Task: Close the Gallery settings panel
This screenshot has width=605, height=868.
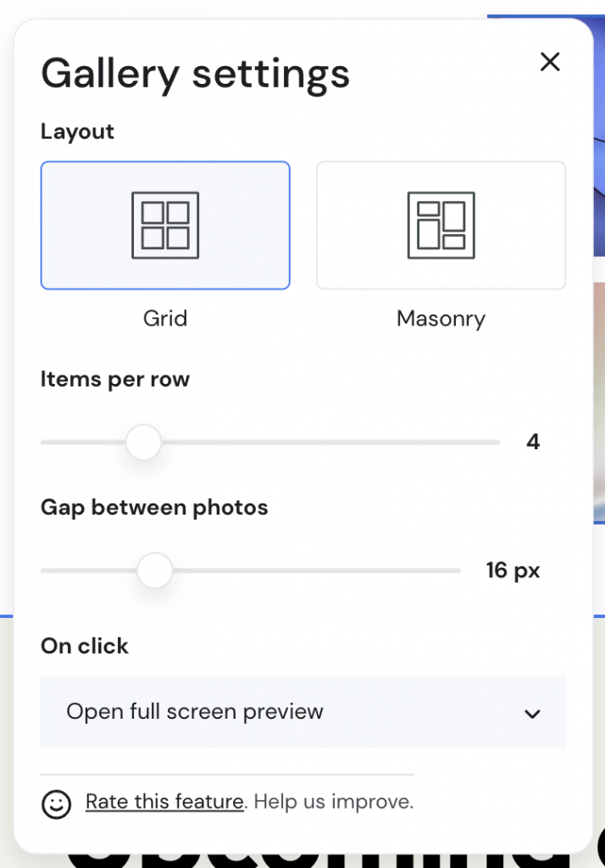Action: click(x=550, y=62)
